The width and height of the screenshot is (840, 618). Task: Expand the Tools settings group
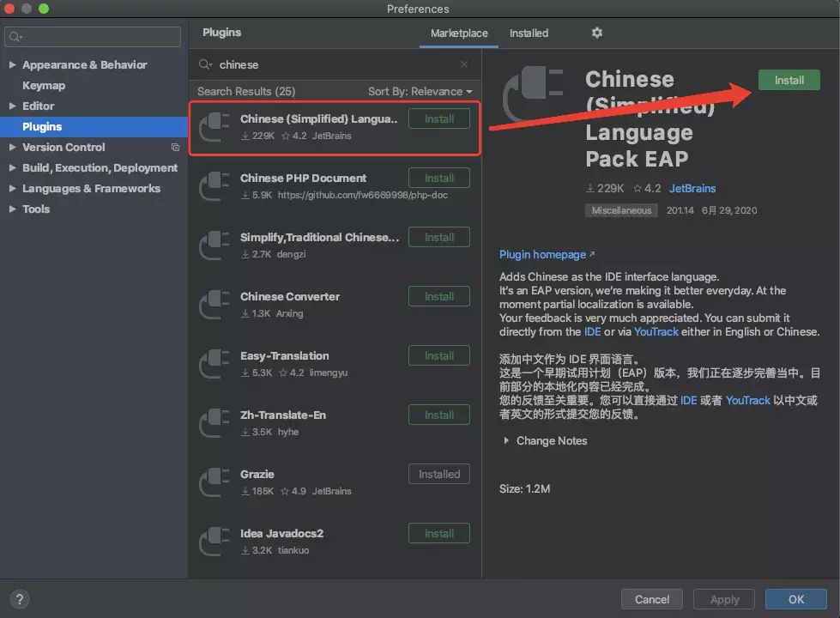coord(12,209)
